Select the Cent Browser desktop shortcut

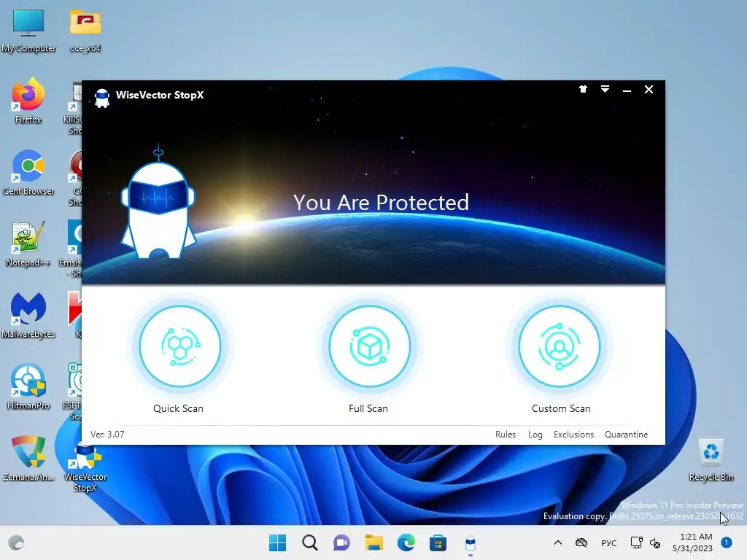pos(28,173)
